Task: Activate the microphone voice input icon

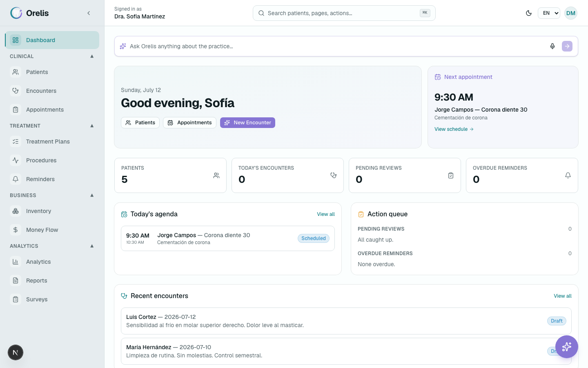Action: [552, 46]
